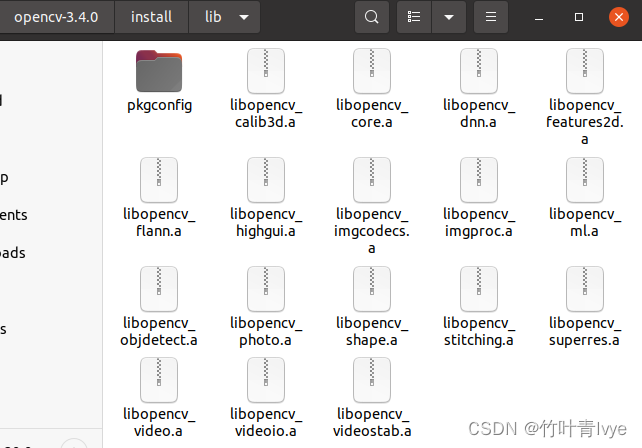Viewport: 642px width, 448px height.
Task: Select the libopencv_objdetect.a file icon
Action: click(x=159, y=289)
